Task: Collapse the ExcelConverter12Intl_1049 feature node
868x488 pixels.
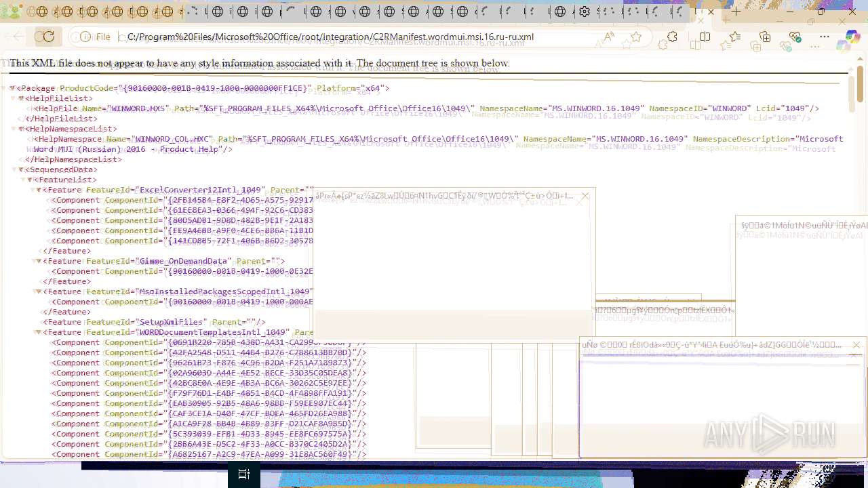Action: pos(39,190)
